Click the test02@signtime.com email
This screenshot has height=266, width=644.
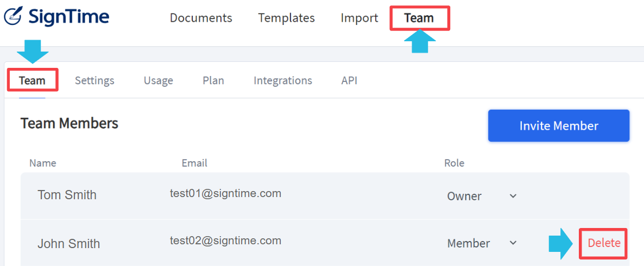tap(225, 240)
